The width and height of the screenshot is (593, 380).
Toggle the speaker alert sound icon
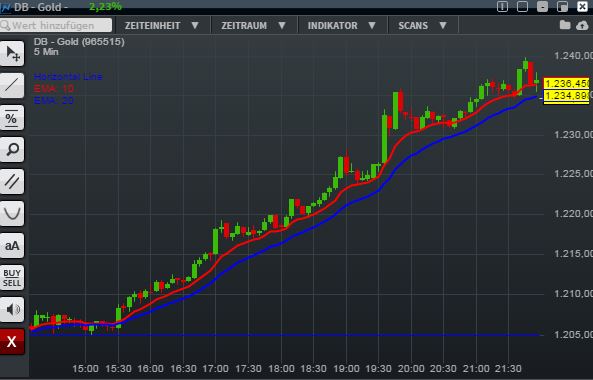click(x=12, y=309)
